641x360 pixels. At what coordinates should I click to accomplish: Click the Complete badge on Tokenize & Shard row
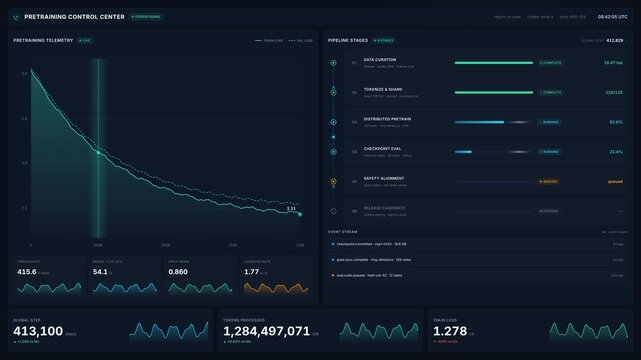pos(551,92)
